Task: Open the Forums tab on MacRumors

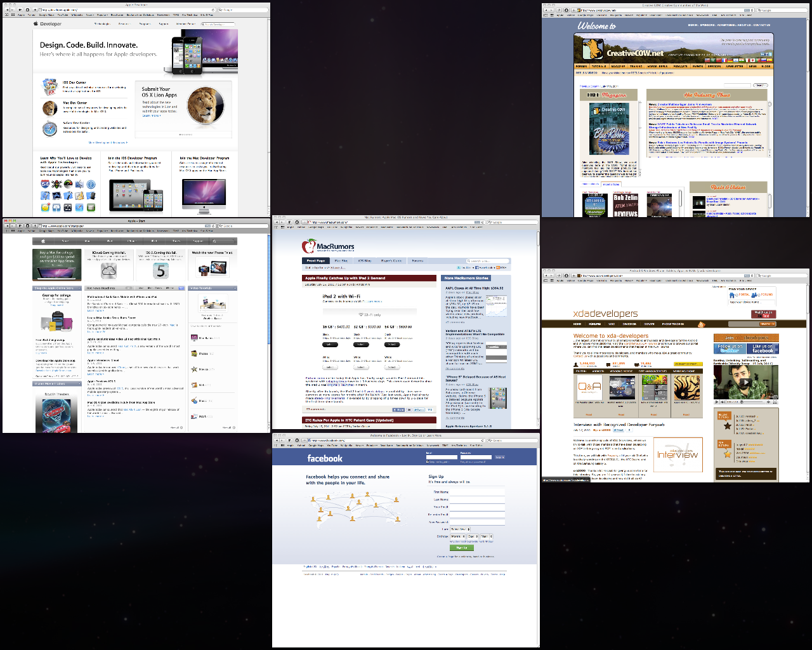Action: (x=417, y=260)
